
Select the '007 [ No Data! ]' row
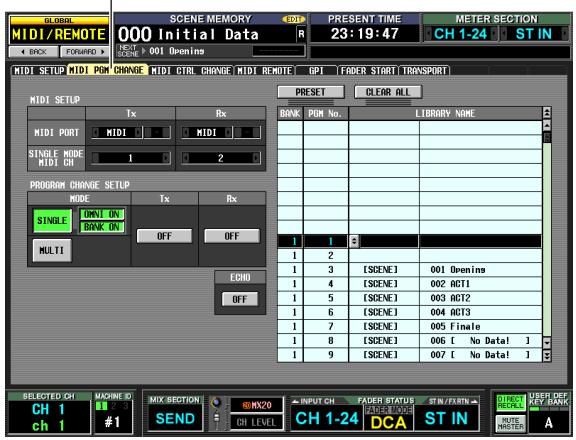pos(409,355)
